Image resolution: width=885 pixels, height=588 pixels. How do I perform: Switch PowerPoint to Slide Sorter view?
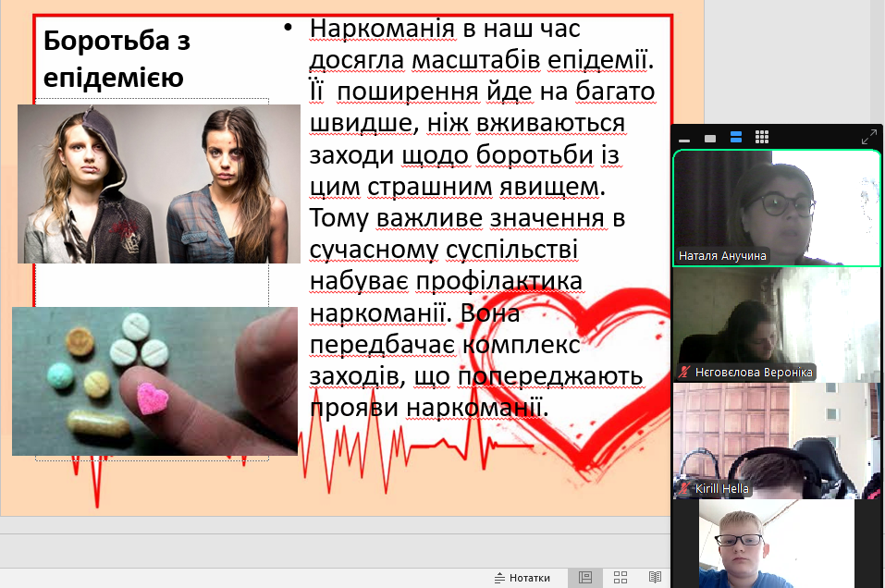[621, 577]
